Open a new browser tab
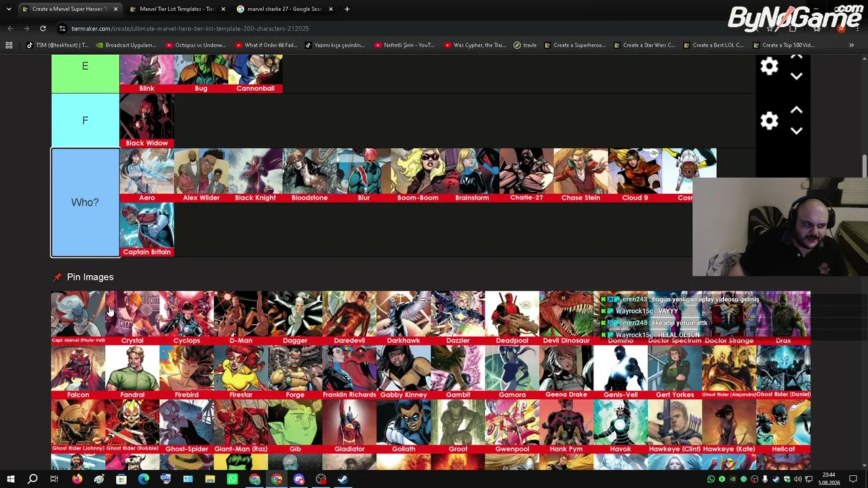 (347, 9)
